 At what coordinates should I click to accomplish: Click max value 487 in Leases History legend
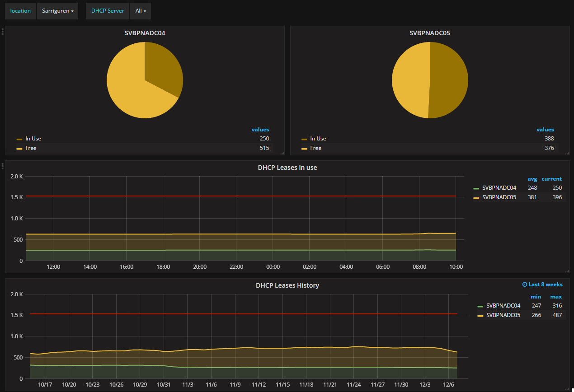(557, 315)
